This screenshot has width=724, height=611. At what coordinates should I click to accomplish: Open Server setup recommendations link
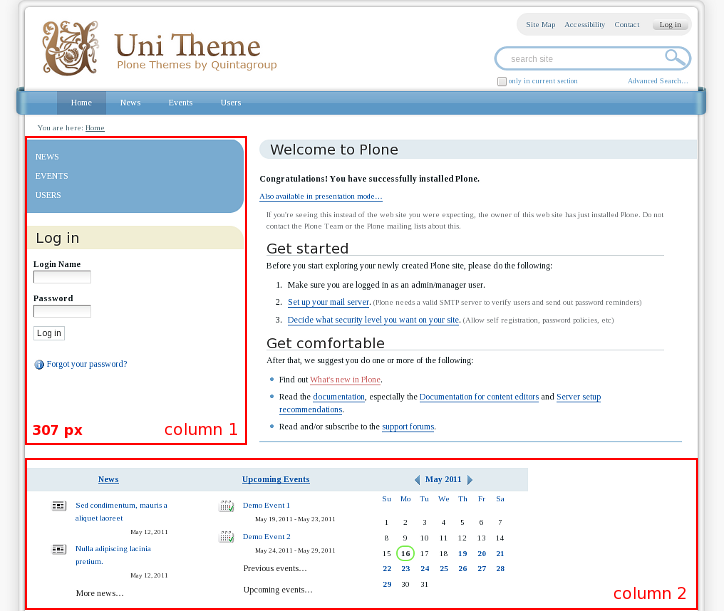coord(579,397)
